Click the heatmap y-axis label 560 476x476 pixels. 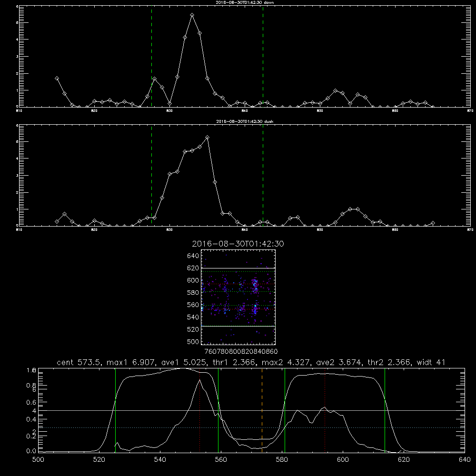pyautogui.click(x=193, y=305)
